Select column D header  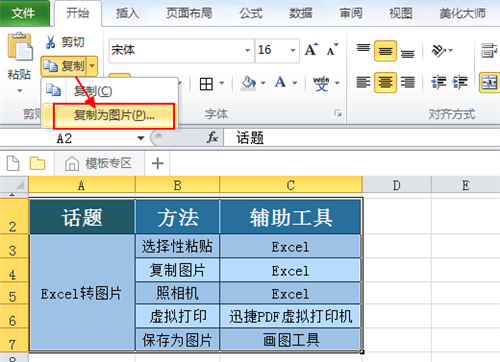click(397, 185)
